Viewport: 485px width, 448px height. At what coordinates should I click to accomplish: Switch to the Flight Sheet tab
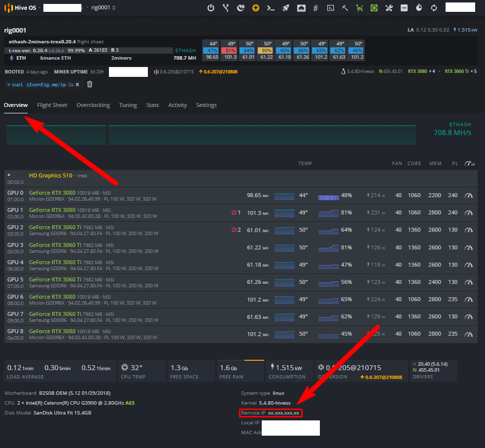click(x=52, y=105)
